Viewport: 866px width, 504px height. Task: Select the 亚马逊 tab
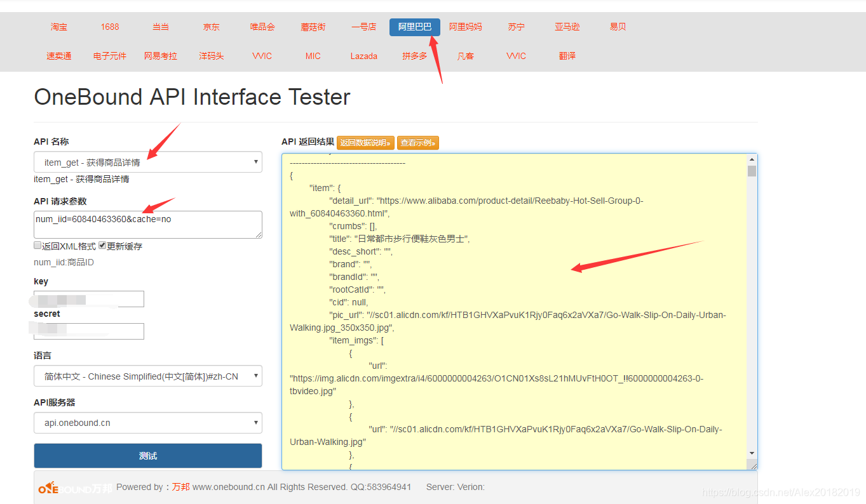coord(567,27)
